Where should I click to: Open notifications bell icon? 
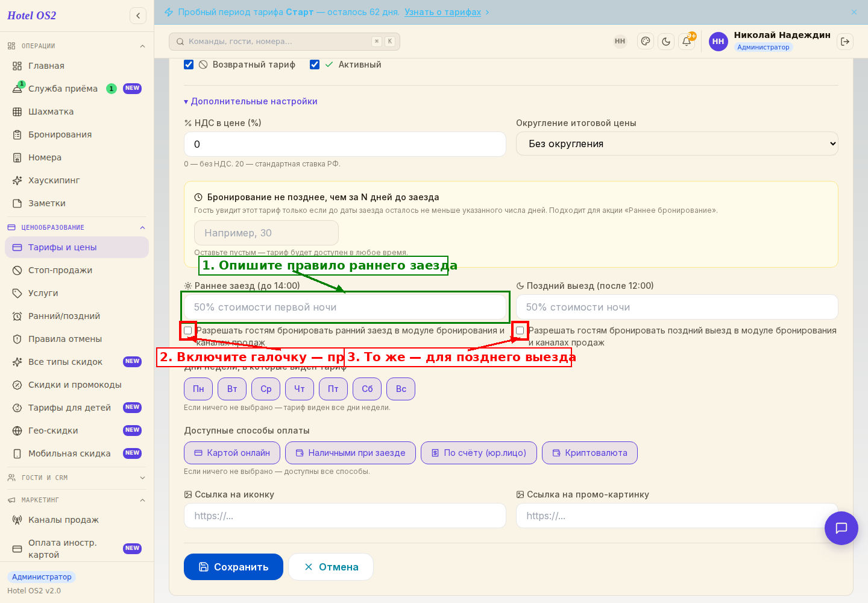pyautogui.click(x=687, y=42)
